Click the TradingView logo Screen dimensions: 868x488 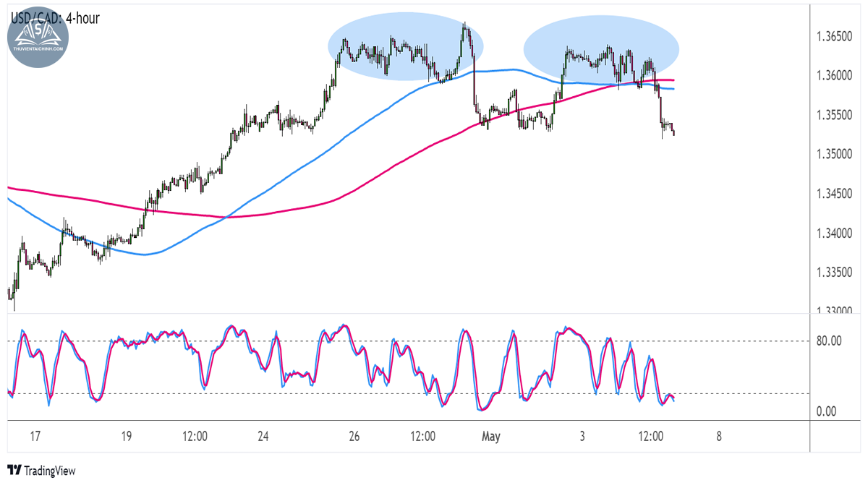(41, 471)
